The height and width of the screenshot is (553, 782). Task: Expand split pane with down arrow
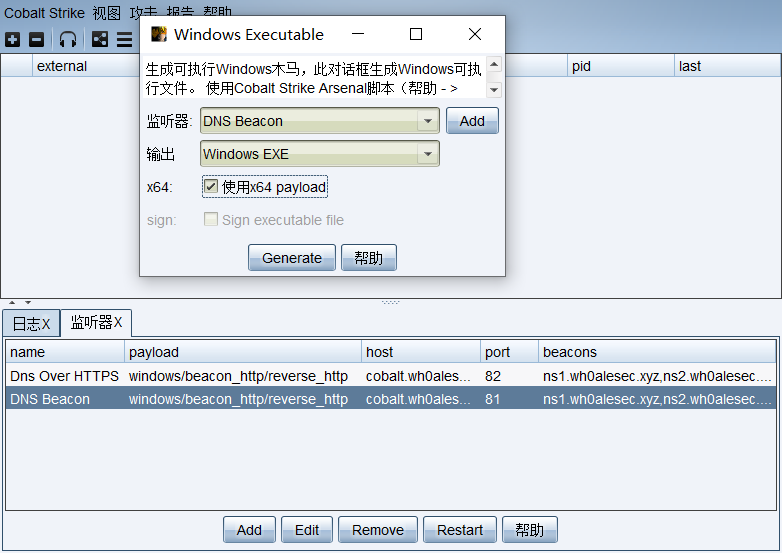(28, 302)
